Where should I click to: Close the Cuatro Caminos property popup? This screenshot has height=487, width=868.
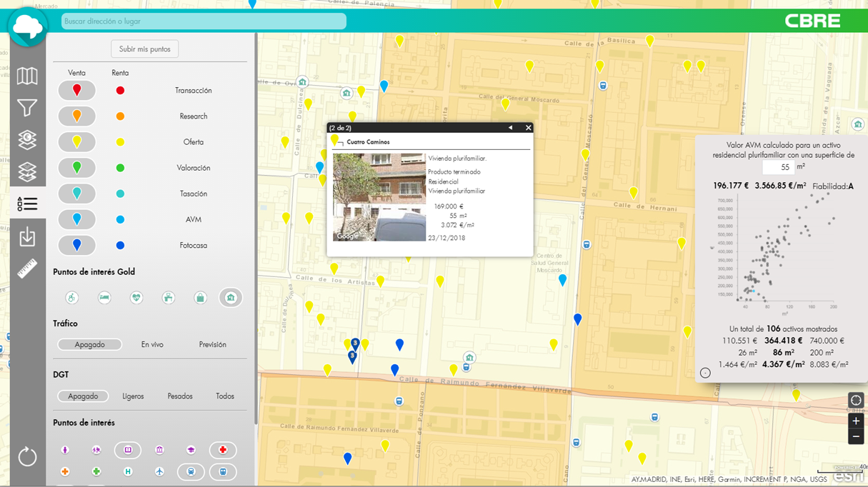[x=529, y=128]
